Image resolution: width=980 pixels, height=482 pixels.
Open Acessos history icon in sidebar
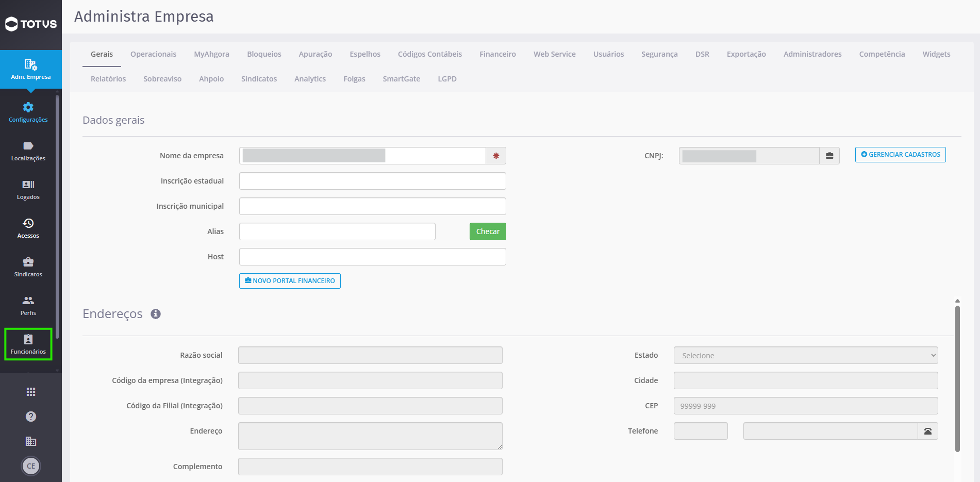pos(28,223)
